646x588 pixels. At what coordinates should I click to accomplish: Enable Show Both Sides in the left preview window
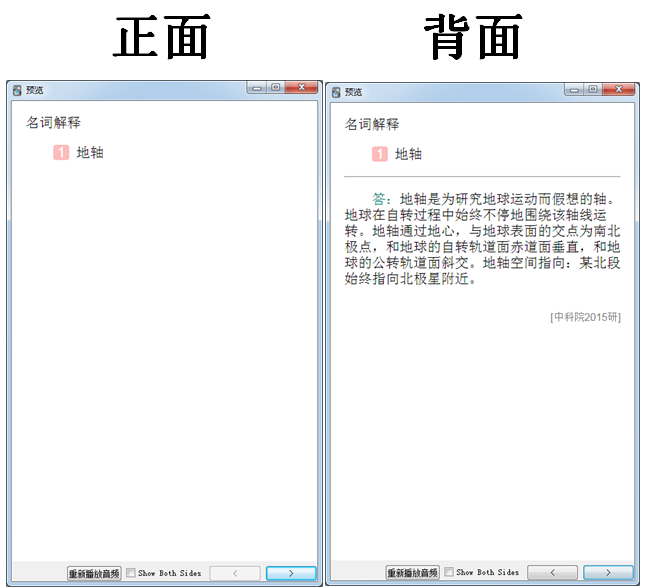(131, 573)
